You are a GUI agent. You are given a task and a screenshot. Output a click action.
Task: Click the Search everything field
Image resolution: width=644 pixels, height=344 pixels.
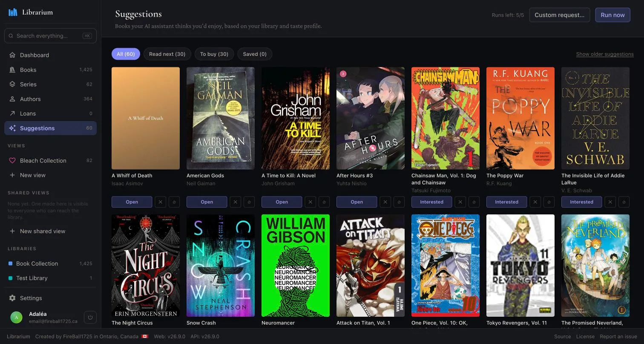pos(50,36)
